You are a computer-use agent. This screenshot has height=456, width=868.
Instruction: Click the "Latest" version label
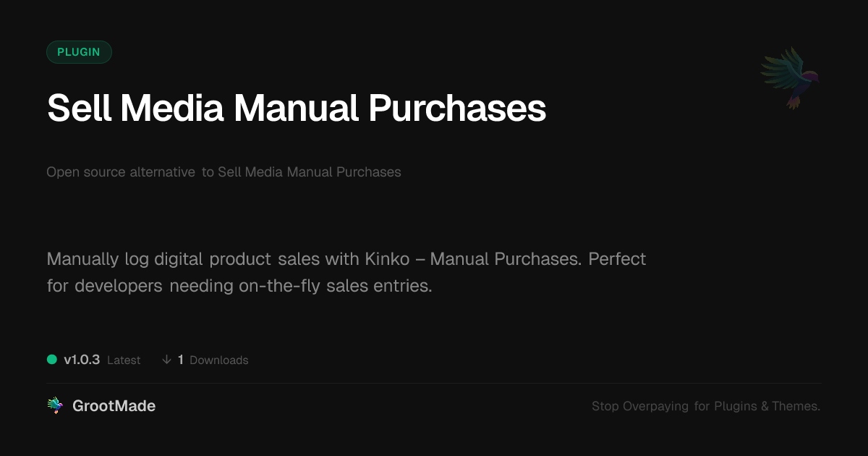124,360
